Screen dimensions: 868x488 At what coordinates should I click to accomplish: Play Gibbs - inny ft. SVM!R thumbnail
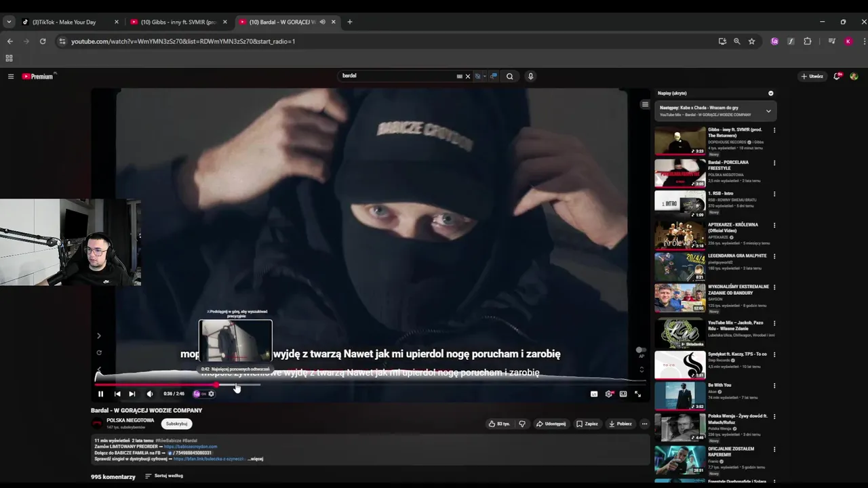pyautogui.click(x=680, y=141)
